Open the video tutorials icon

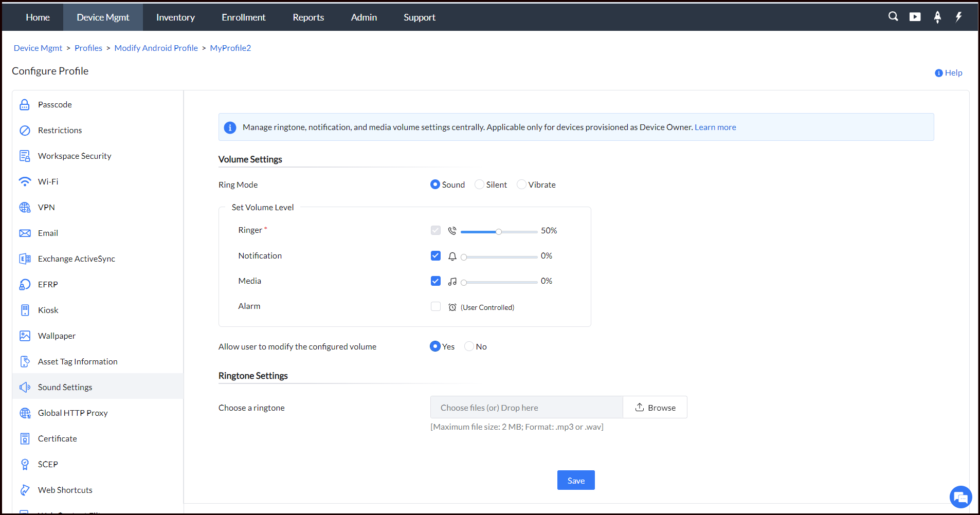pos(915,17)
